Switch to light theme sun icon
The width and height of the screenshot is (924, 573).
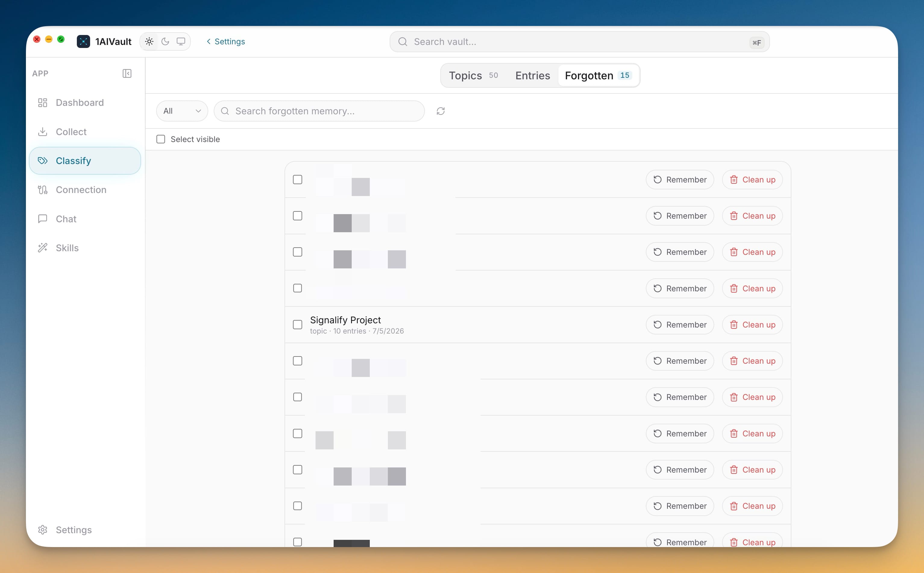pos(149,41)
